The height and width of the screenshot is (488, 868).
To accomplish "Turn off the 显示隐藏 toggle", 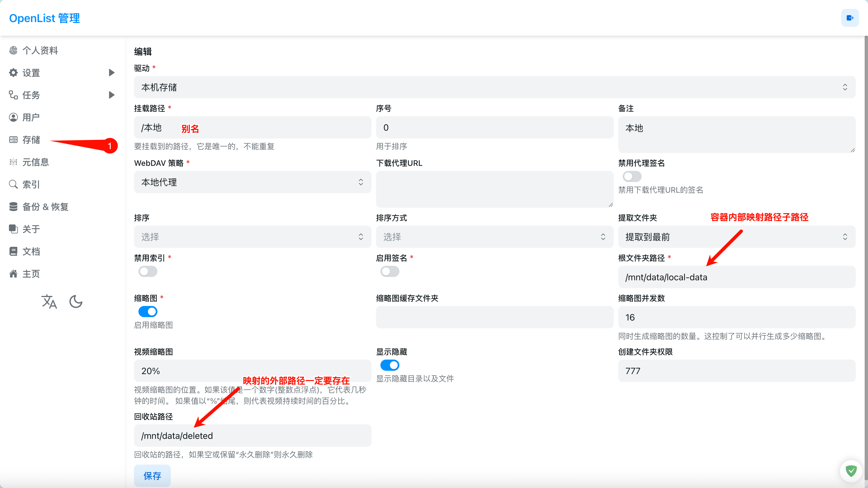I will (x=390, y=365).
